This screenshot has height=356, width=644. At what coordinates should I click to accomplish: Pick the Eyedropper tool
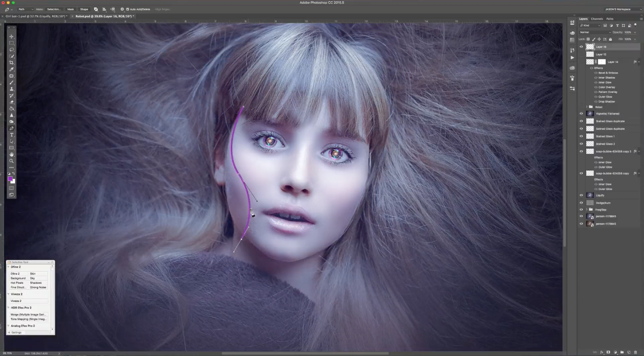(x=12, y=70)
